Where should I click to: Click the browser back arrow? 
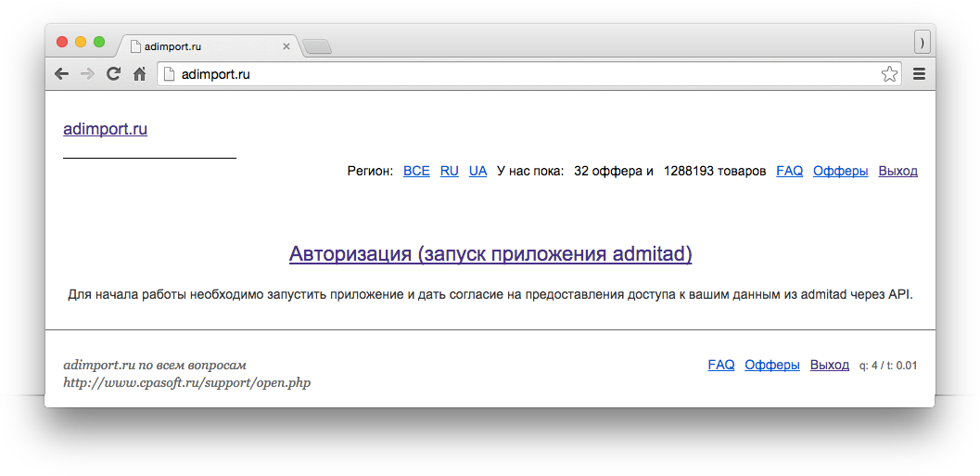coord(61,74)
